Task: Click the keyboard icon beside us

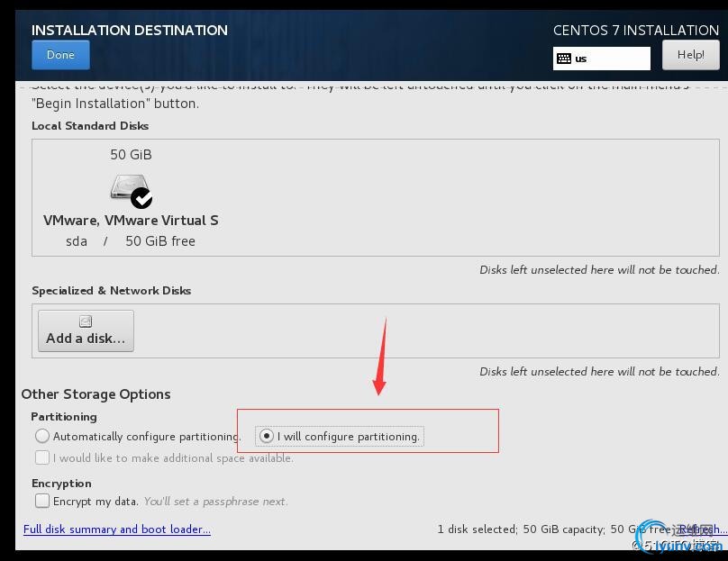Action: (564, 59)
